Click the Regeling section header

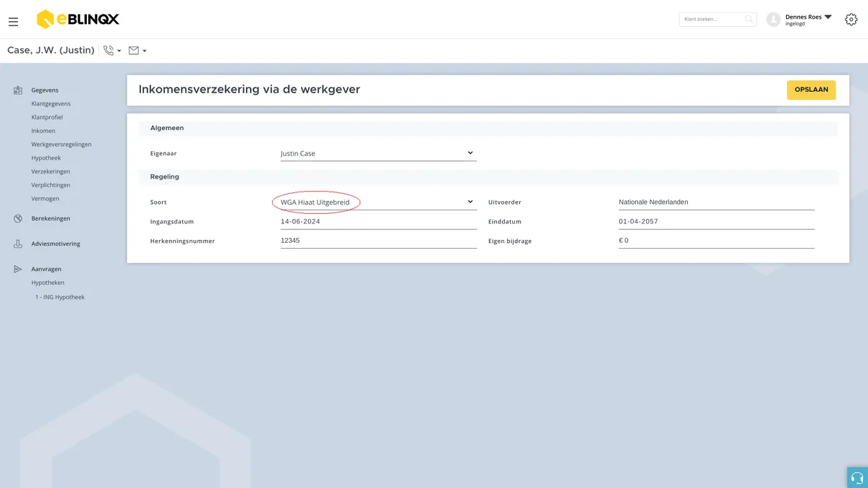165,176
